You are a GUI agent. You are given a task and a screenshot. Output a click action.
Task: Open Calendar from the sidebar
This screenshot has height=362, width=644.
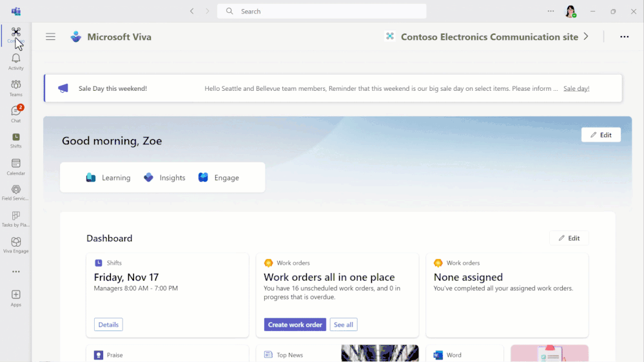coord(15,167)
